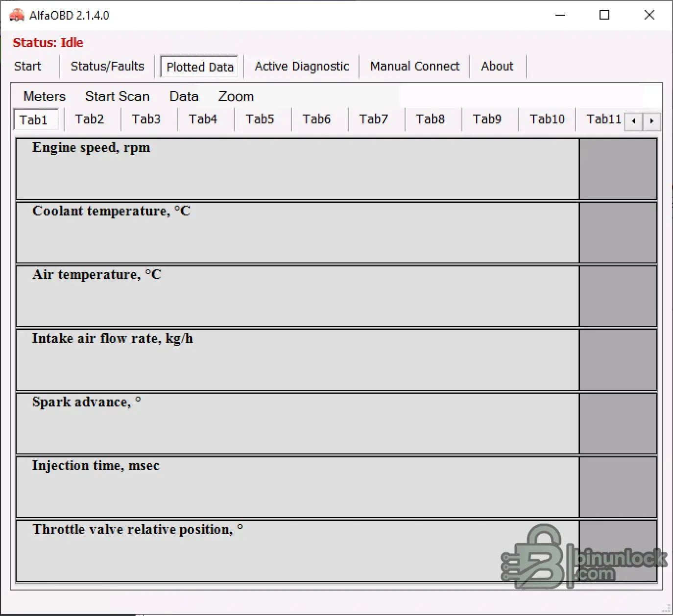Select Tab7
Image resolution: width=673 pixels, height=616 pixels.
(x=374, y=119)
